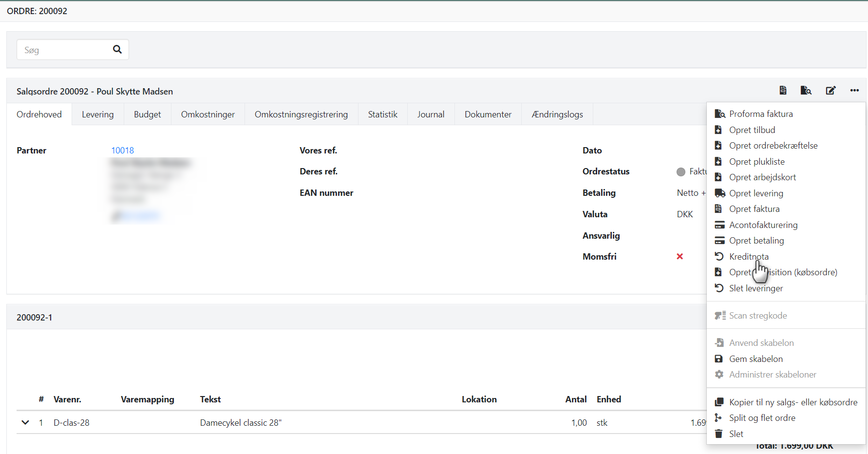Click the Gem skabelon save icon
Image resolution: width=868 pixels, height=454 pixels.
click(718, 359)
